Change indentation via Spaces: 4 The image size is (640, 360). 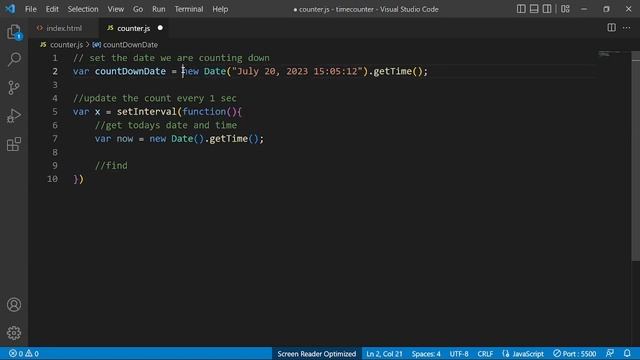click(x=426, y=353)
